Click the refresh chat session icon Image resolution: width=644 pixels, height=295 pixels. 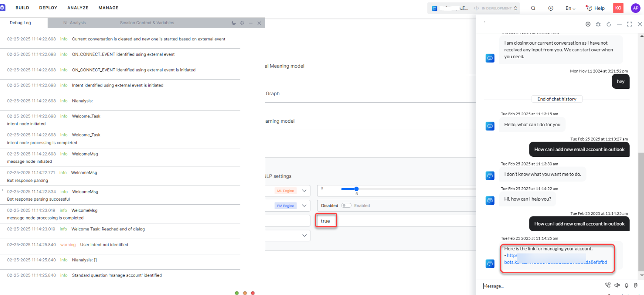(609, 24)
